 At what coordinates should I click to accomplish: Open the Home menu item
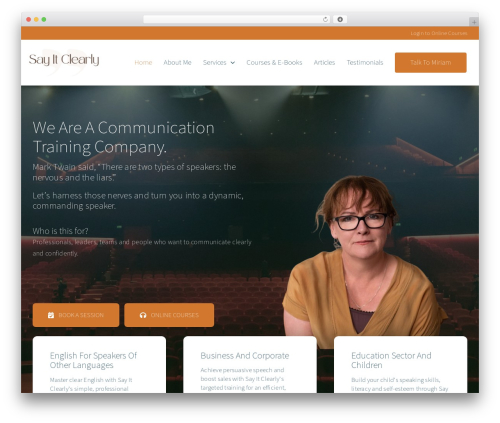pos(143,62)
